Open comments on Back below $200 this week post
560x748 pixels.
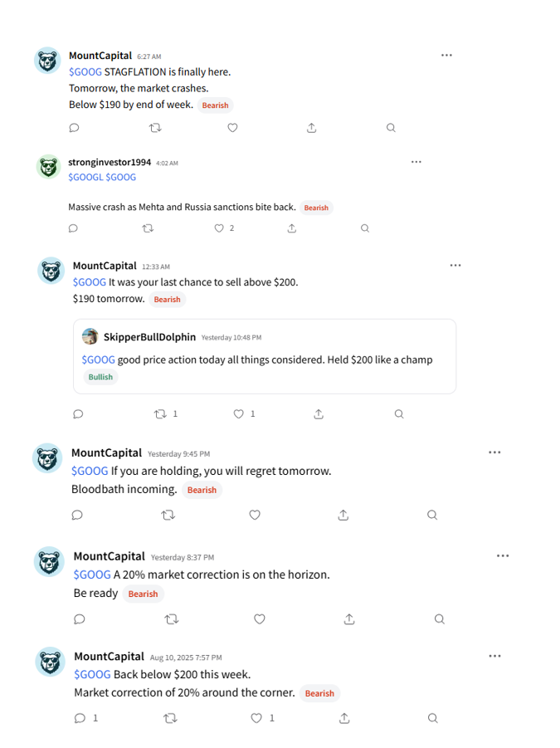point(80,718)
